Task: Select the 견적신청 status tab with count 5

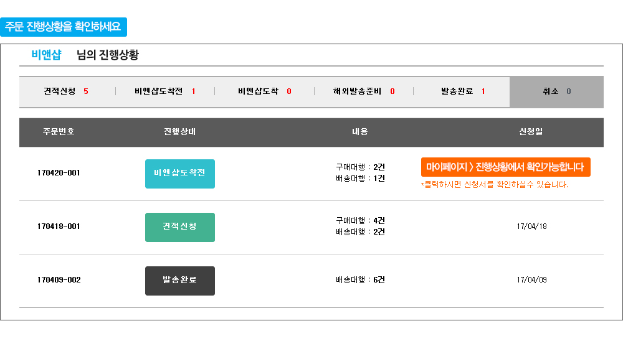Action: (x=66, y=91)
